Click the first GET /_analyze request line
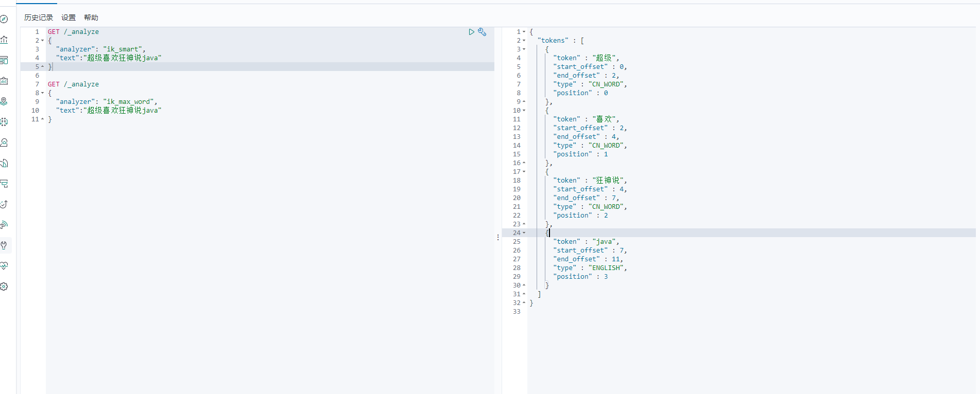The height and width of the screenshot is (394, 980). (x=73, y=32)
